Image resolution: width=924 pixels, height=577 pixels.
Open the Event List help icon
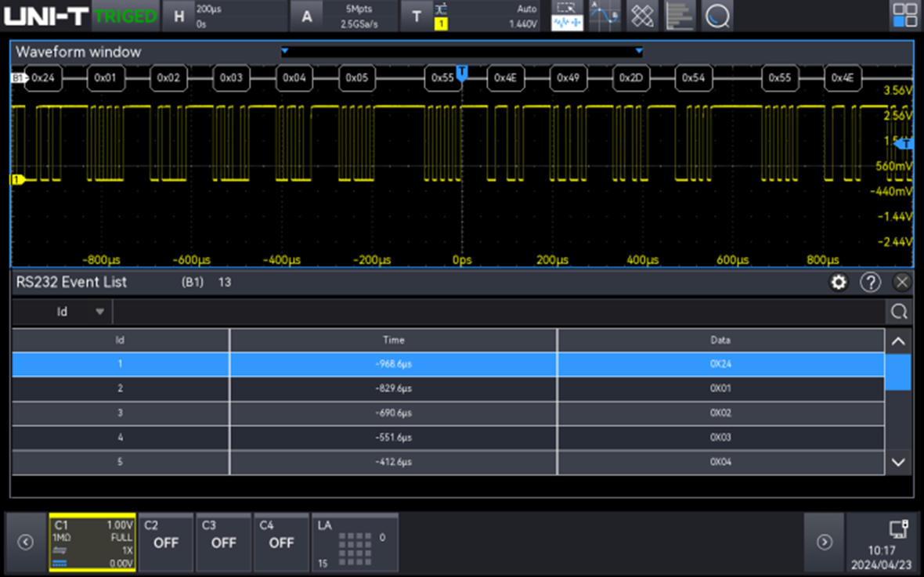click(x=870, y=282)
